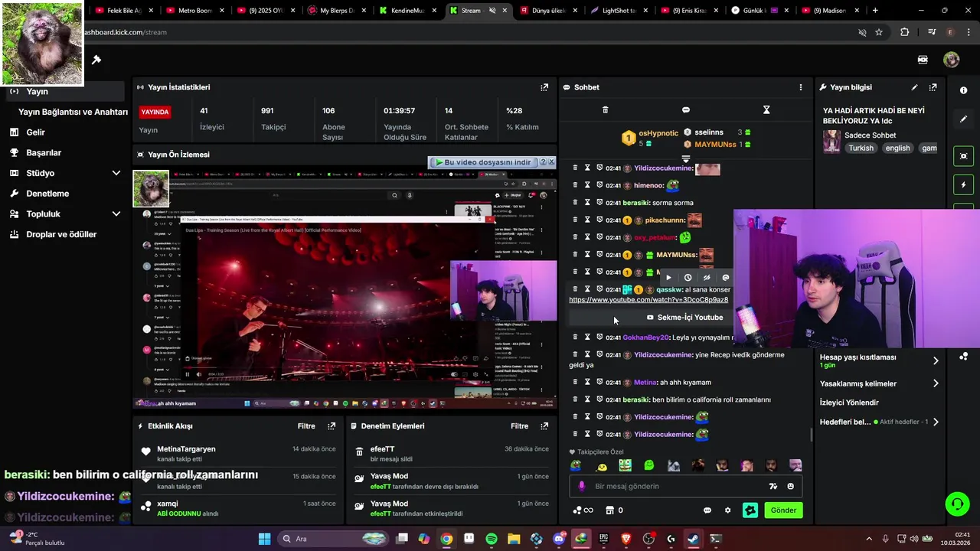Send message with the Gönder button

[x=783, y=510]
